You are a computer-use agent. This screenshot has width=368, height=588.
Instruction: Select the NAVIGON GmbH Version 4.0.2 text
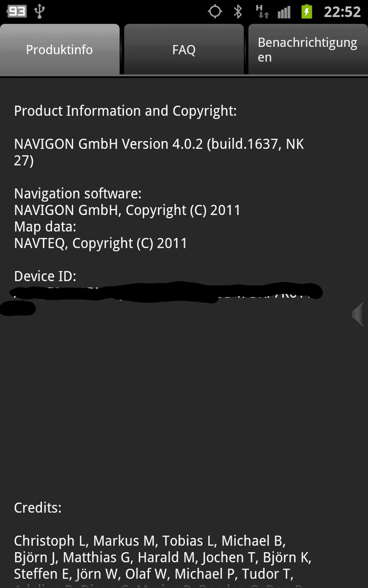click(159, 152)
